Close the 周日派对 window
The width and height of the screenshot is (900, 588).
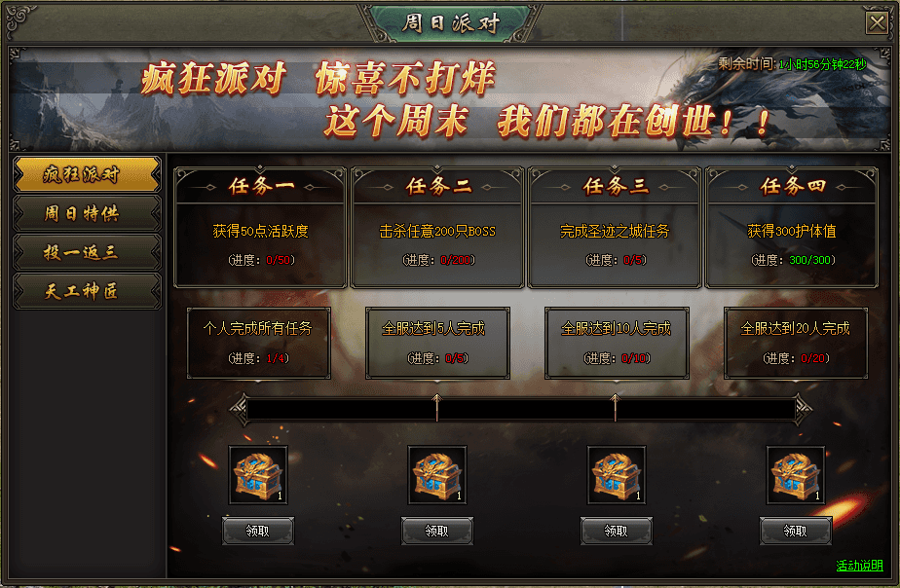[877, 23]
